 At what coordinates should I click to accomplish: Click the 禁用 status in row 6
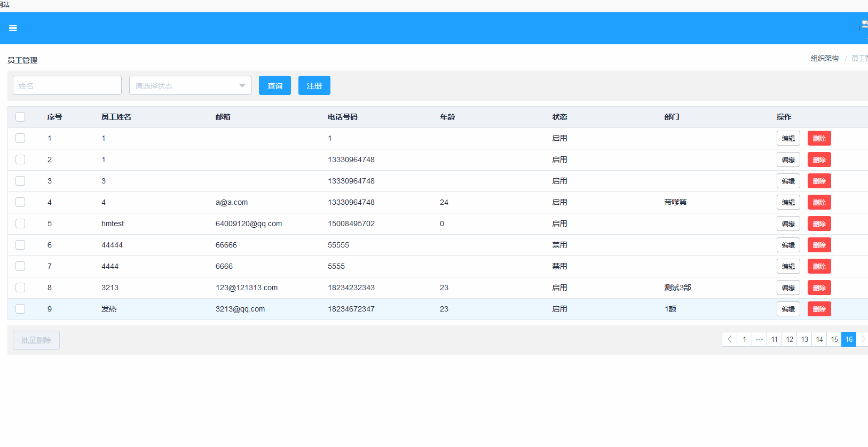(x=559, y=245)
